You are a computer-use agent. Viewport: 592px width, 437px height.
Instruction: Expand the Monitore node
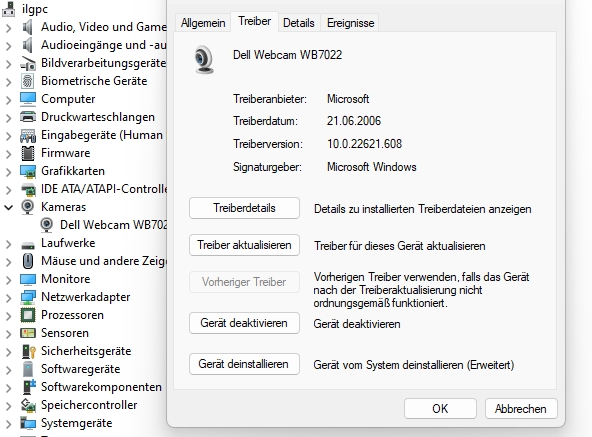pos(8,280)
